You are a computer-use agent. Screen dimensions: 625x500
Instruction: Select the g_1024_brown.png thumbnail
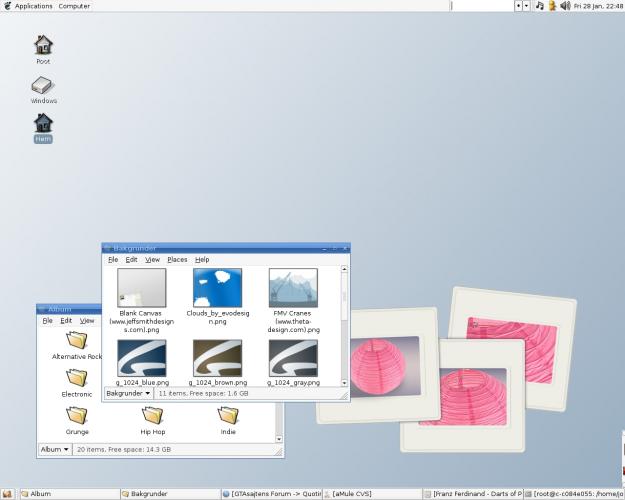click(x=218, y=358)
